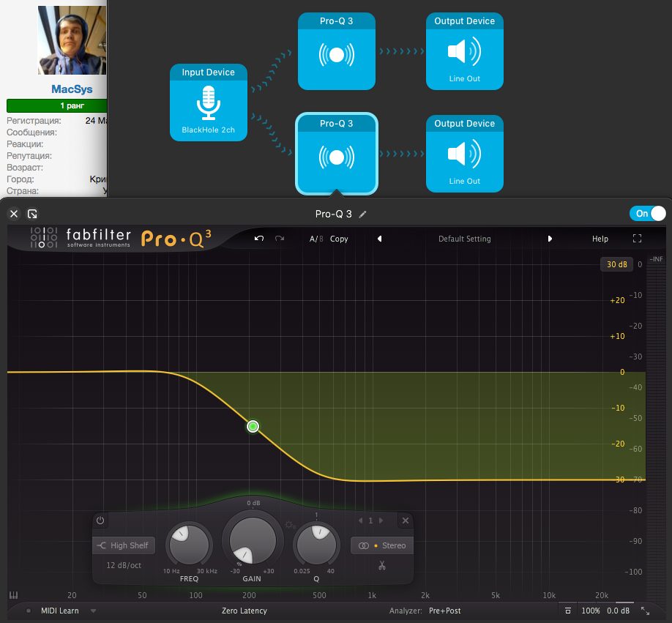
Task: Show the piano keyboard display
Action: pyautogui.click(x=14, y=595)
